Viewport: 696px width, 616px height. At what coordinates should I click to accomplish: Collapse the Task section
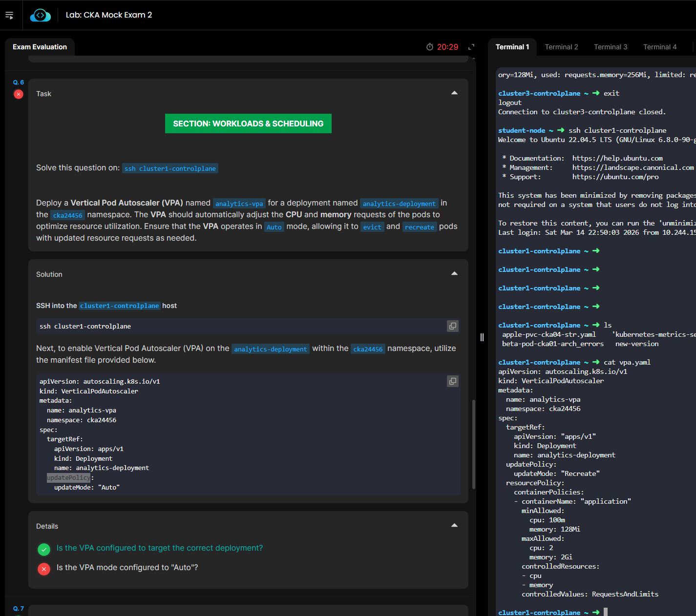(454, 93)
